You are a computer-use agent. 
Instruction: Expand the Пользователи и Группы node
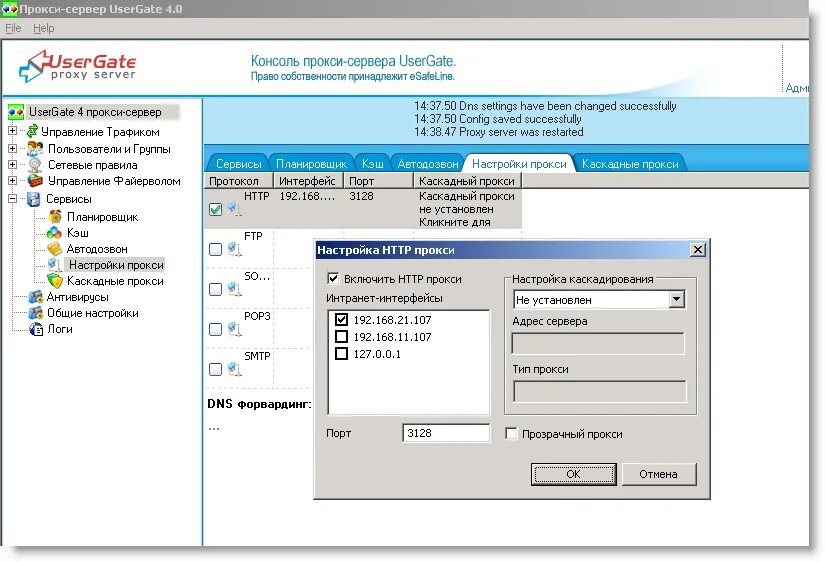pyautogui.click(x=12, y=148)
